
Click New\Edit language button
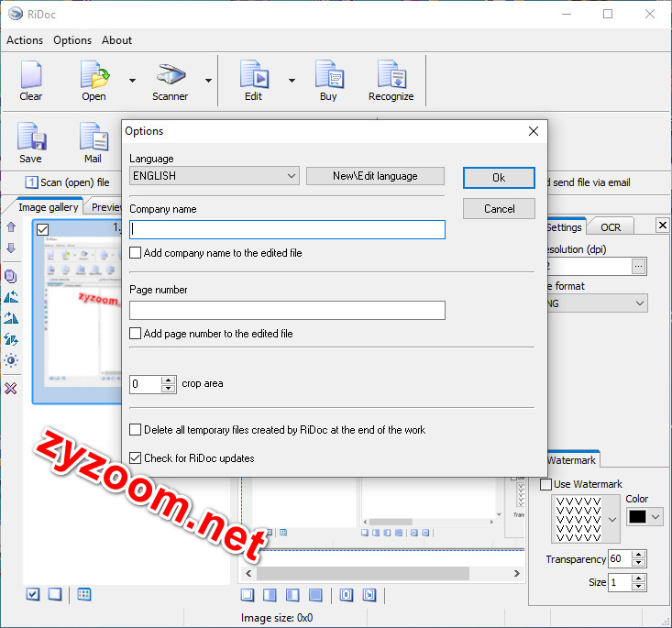[x=375, y=176]
